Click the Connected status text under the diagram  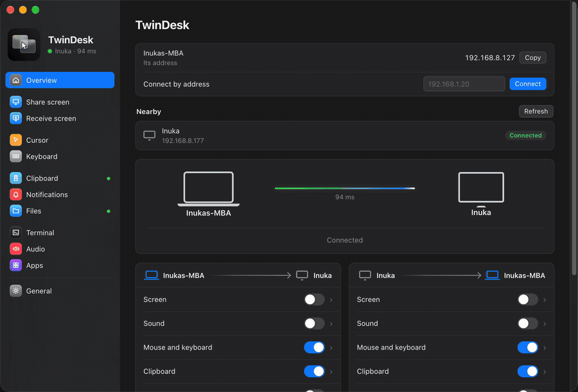pos(345,240)
